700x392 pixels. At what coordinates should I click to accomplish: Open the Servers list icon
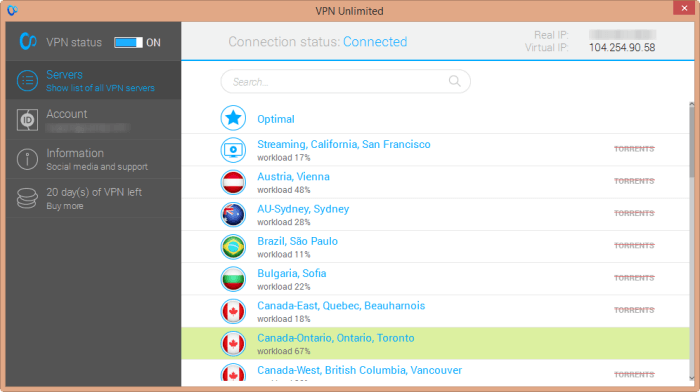[x=27, y=81]
